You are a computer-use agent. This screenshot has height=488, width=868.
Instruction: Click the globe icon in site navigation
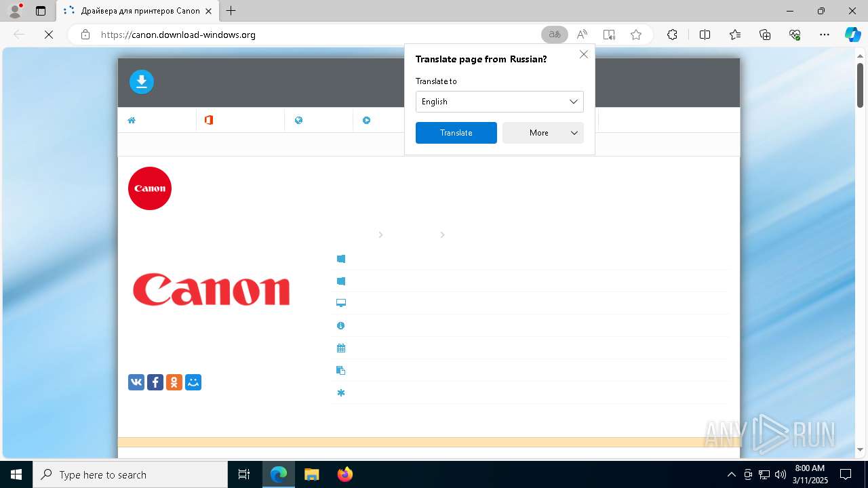[298, 120]
